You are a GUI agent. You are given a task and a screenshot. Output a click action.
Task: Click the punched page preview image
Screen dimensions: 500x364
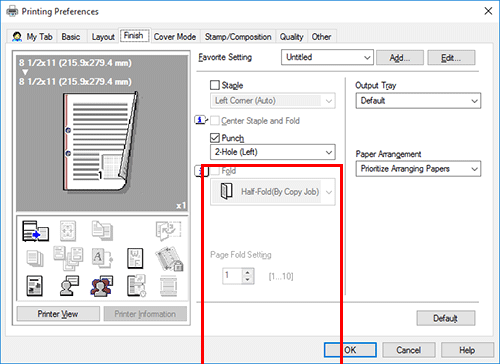101,142
